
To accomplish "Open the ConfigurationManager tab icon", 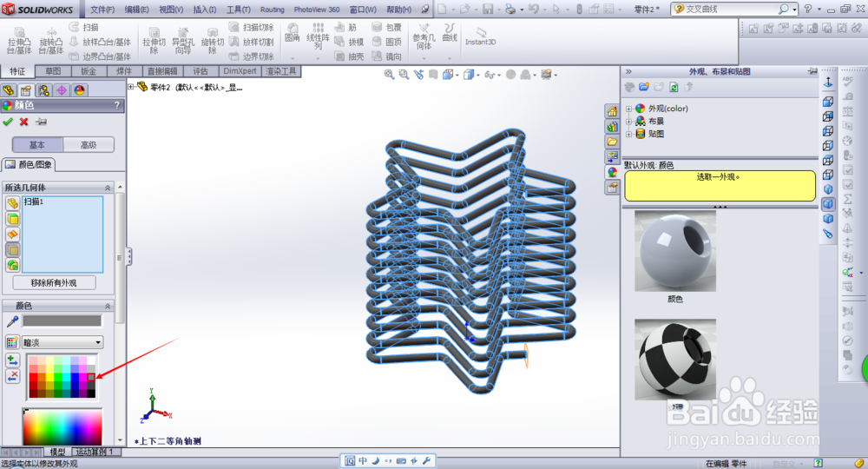I will click(x=43, y=90).
